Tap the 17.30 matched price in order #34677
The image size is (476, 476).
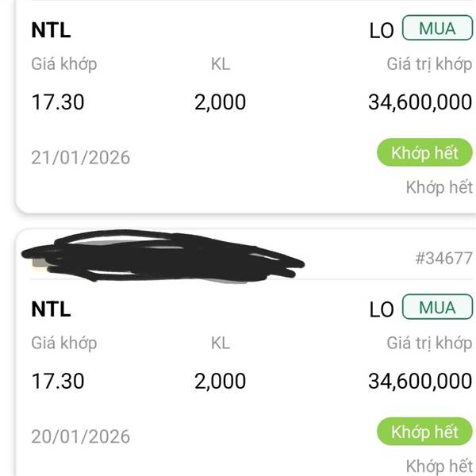(x=57, y=381)
